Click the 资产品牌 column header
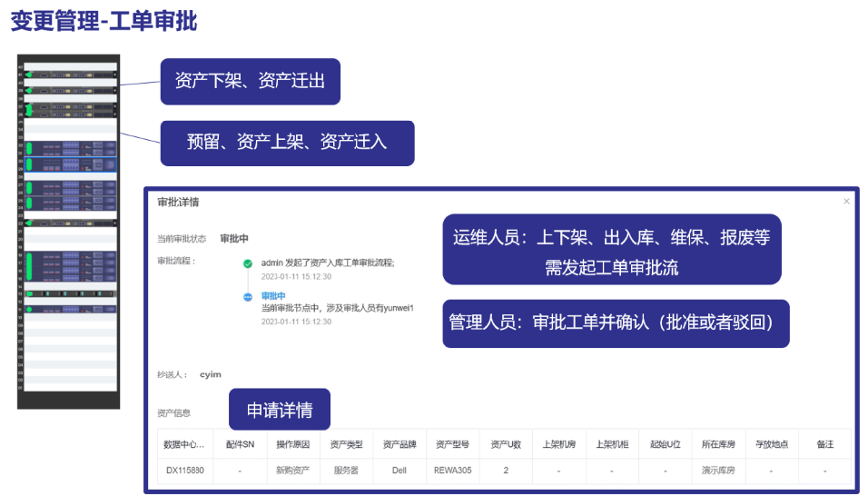Screen dimensions: 868x496 pos(399,444)
